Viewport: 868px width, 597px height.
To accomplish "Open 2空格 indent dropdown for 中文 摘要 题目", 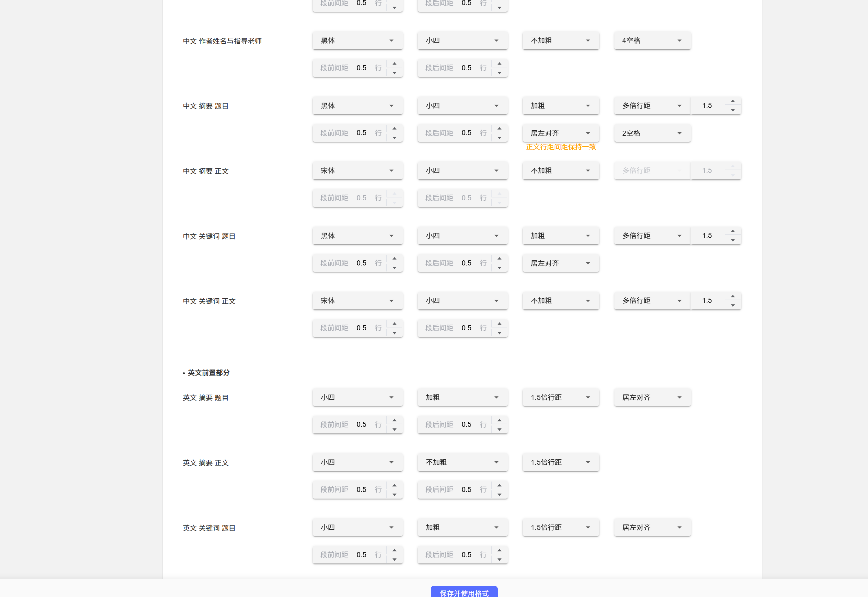I will (652, 133).
